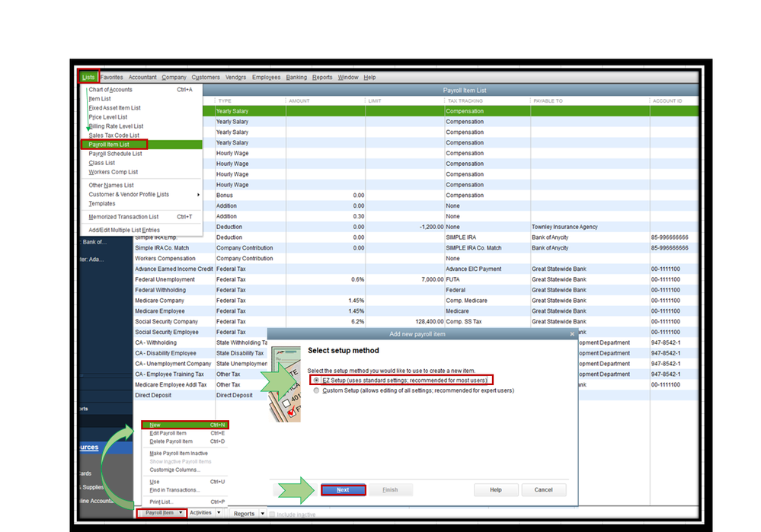
Task: Open the Window menu
Action: 348,77
